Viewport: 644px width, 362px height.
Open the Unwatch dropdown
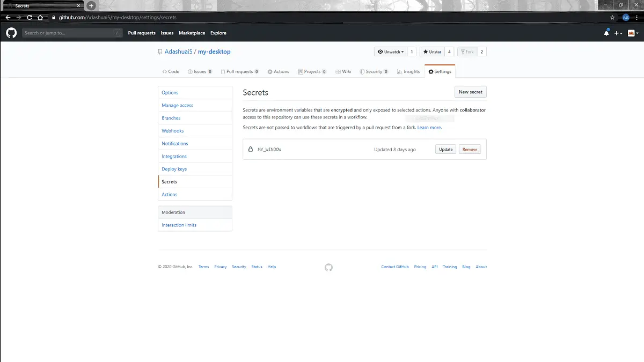[x=391, y=52]
